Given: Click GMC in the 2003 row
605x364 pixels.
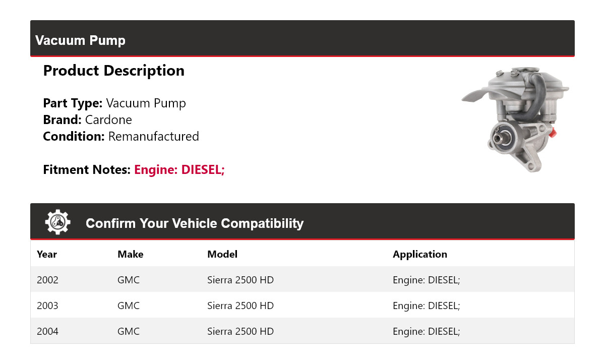Looking at the screenshot, I should tap(128, 306).
